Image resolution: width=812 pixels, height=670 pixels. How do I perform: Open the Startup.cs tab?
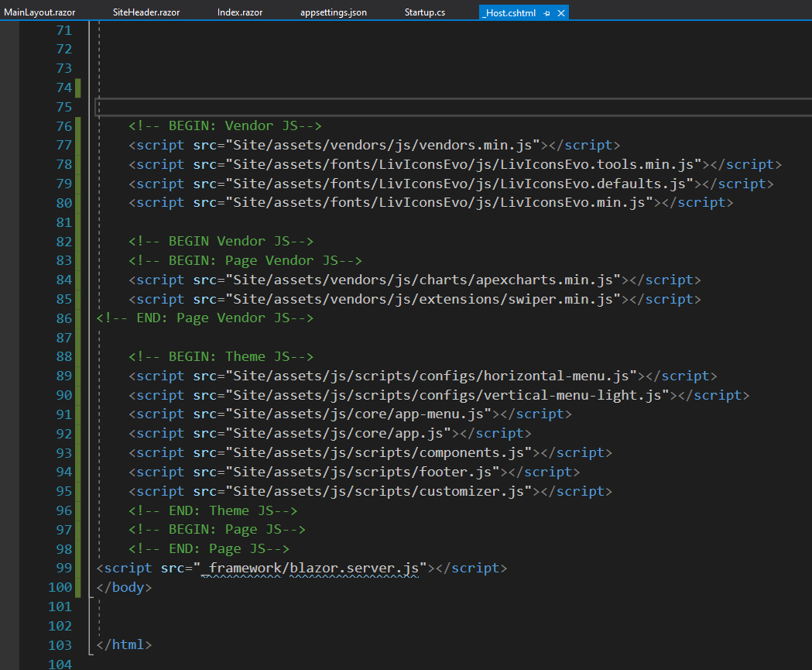(x=425, y=13)
